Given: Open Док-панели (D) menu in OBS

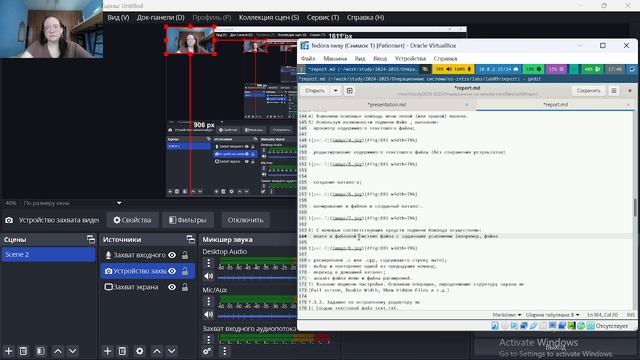Looking at the screenshot, I should click(x=160, y=18).
